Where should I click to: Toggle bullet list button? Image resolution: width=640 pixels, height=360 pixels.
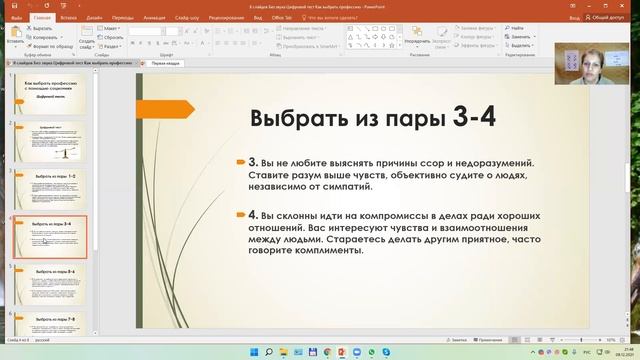point(218,31)
